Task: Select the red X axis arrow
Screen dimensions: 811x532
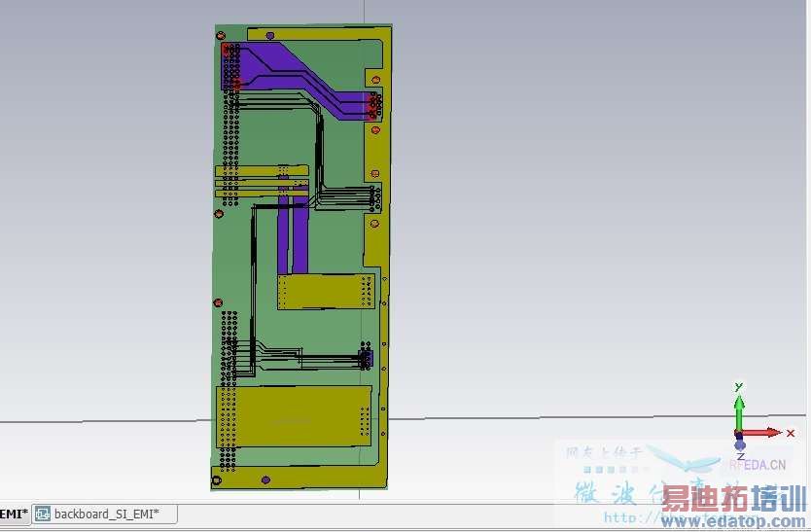Action: (x=761, y=433)
